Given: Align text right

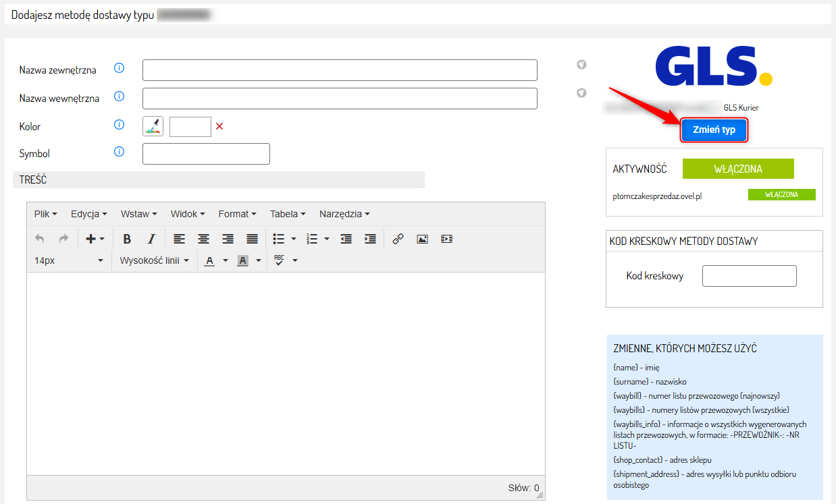Looking at the screenshot, I should [228, 239].
